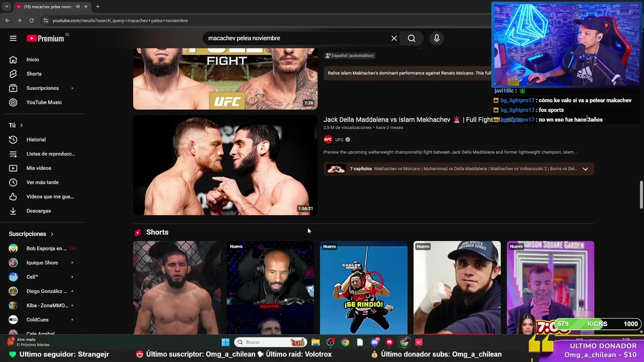
Task: Click the UFC channel avatar icon
Action: (328, 140)
